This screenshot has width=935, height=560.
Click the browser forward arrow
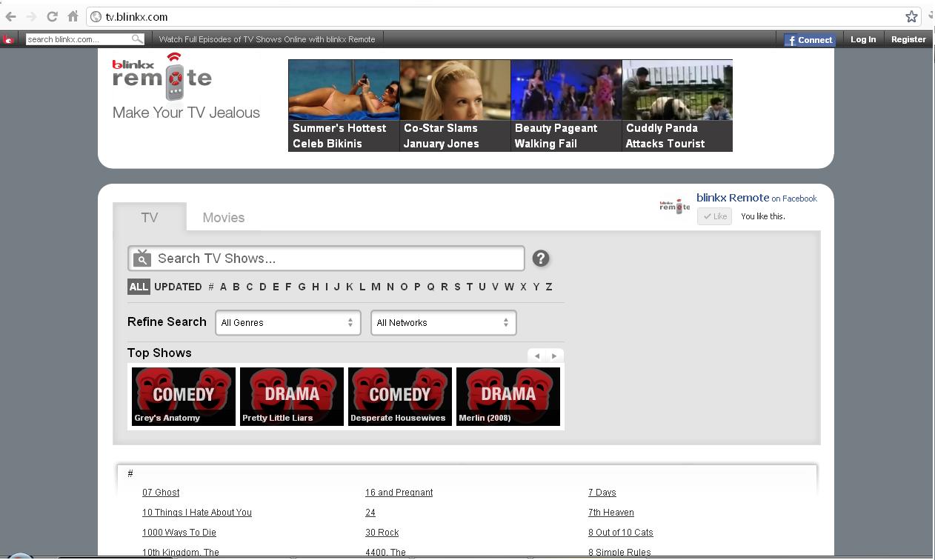pyautogui.click(x=31, y=16)
